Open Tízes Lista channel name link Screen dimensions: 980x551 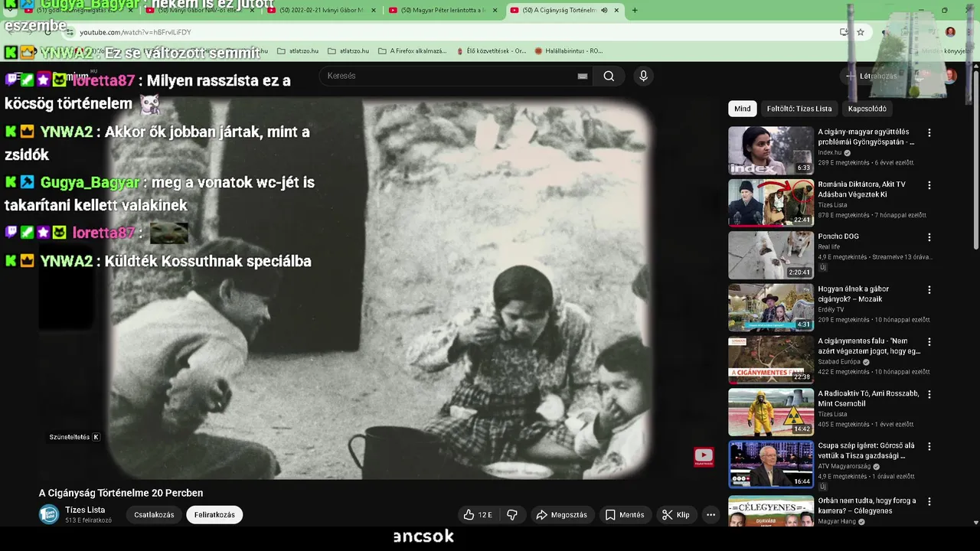pos(85,510)
